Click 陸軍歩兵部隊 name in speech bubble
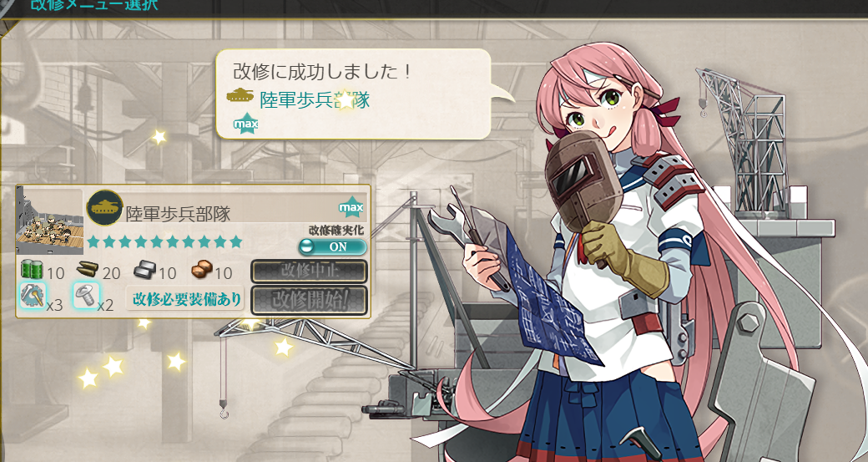 (315, 100)
